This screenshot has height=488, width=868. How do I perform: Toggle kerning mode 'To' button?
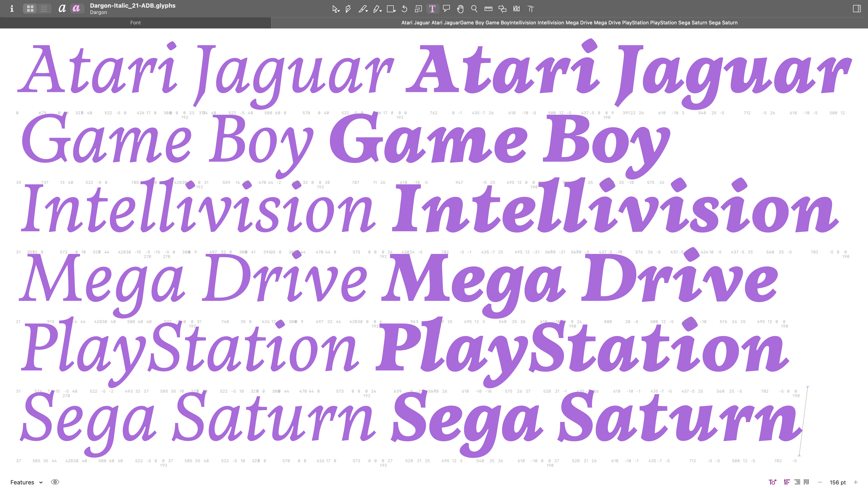tap(772, 482)
